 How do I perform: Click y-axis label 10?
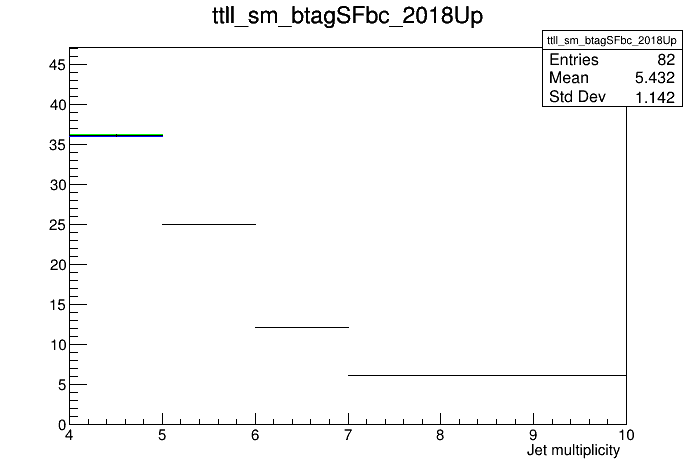click(57, 345)
